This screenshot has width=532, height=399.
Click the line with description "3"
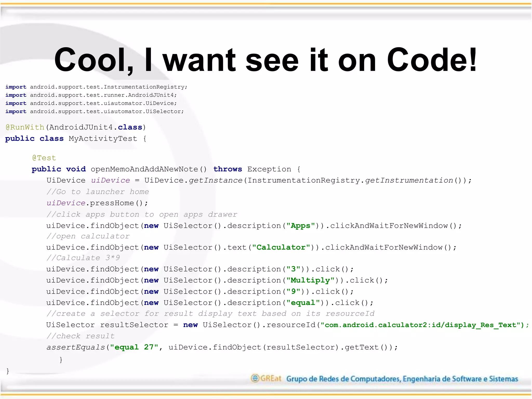click(200, 269)
